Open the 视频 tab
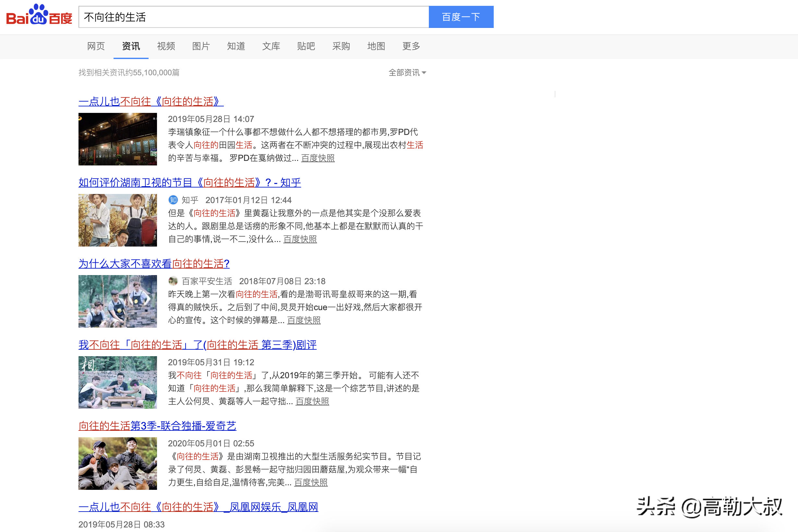 tap(166, 46)
